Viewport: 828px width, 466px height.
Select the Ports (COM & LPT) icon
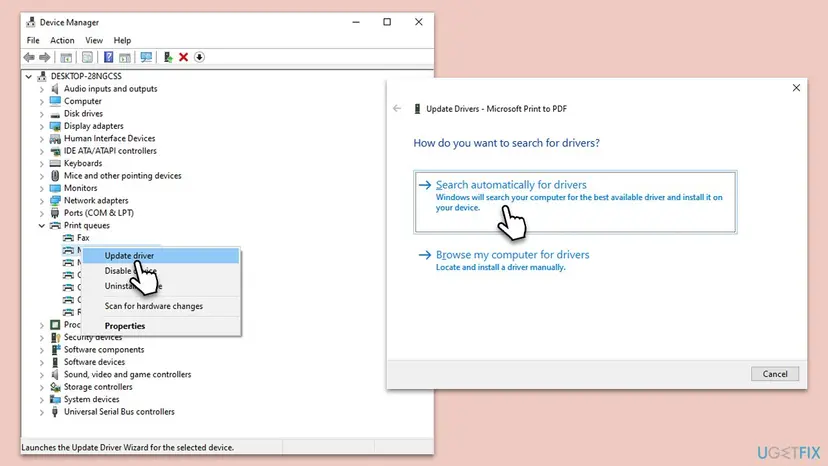coord(55,213)
